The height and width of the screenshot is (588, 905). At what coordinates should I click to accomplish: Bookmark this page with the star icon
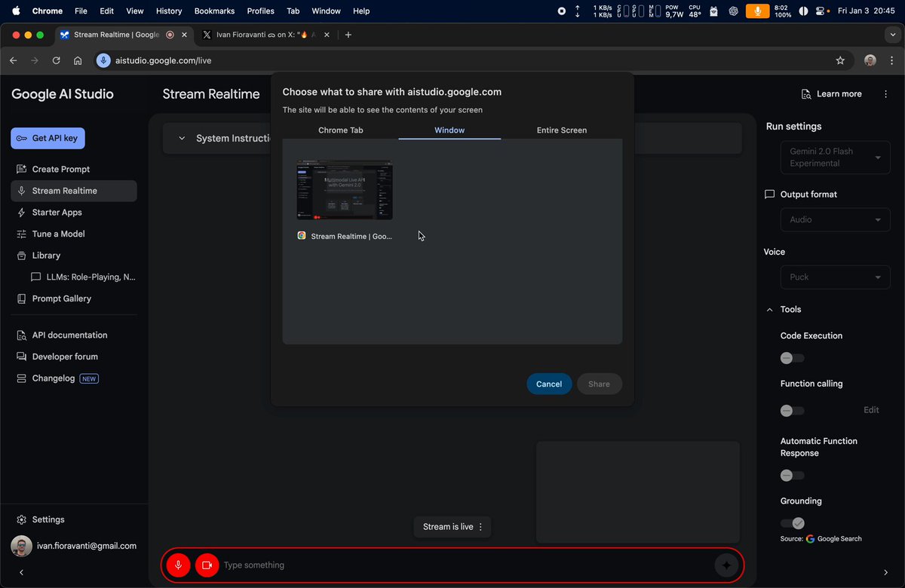pyautogui.click(x=840, y=60)
